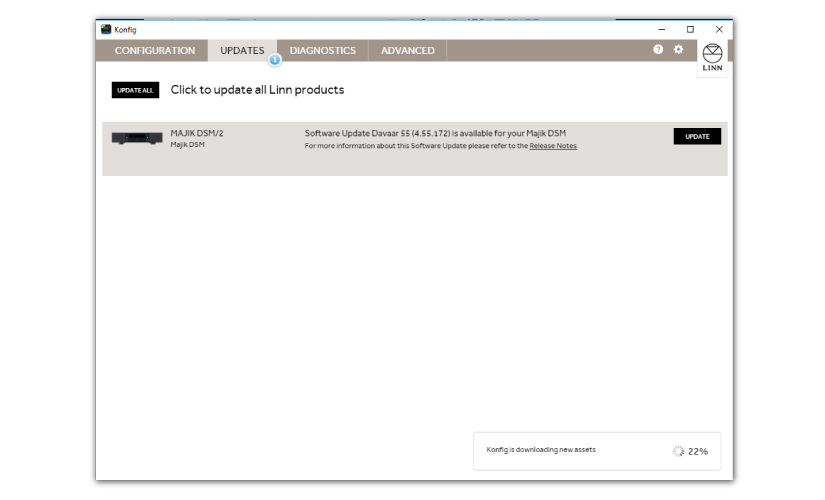This screenshot has height=500, width=825.
Task: Click the 22% download progress value
Action: pos(698,452)
